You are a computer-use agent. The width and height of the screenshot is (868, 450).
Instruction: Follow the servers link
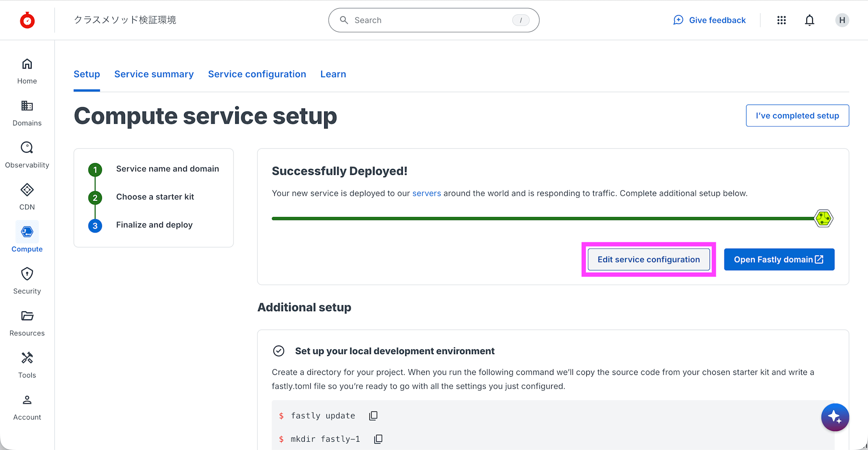[x=426, y=194]
